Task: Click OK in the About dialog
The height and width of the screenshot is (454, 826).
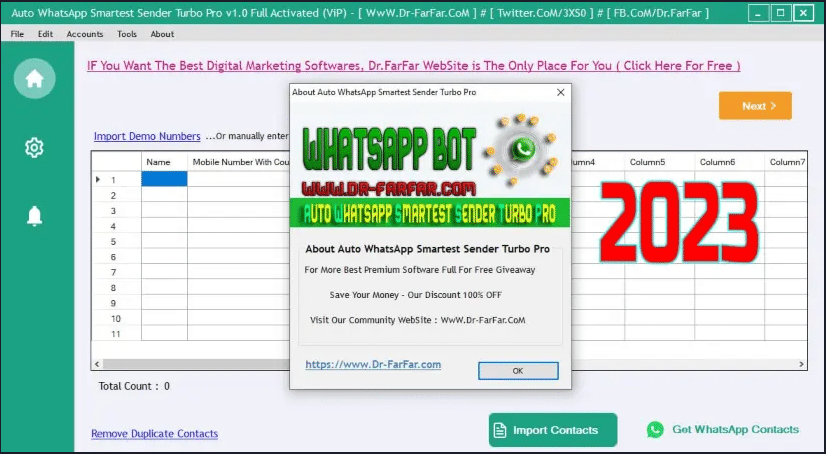Action: coord(518,371)
